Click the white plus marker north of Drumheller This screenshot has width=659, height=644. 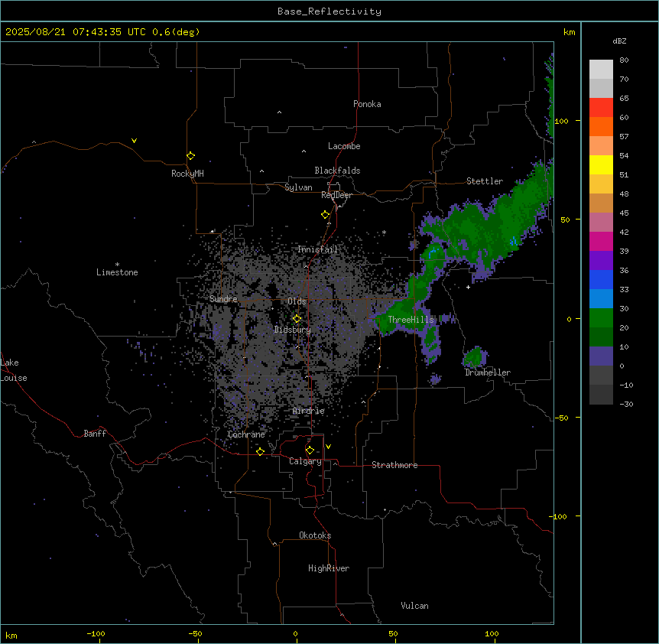tap(468, 287)
